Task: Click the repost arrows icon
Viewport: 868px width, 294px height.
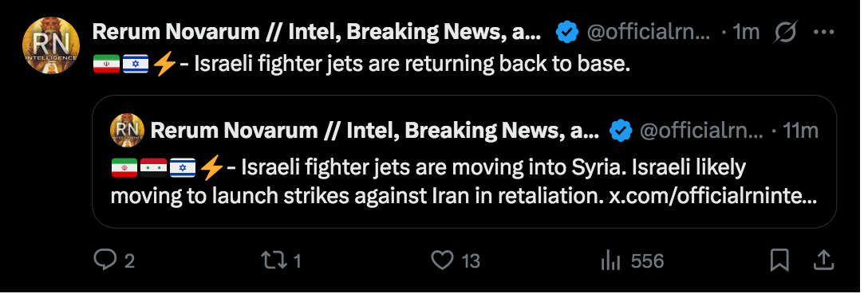Action: click(274, 261)
